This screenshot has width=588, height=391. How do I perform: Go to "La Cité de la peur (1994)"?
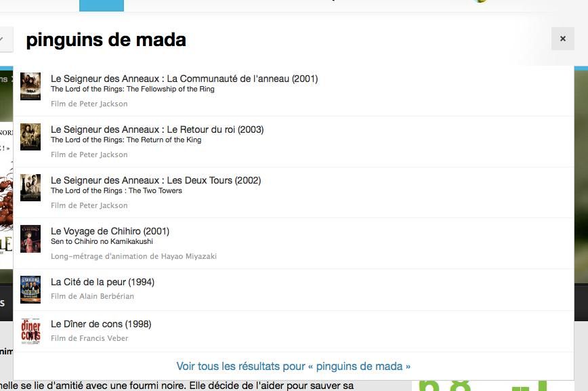point(102,282)
